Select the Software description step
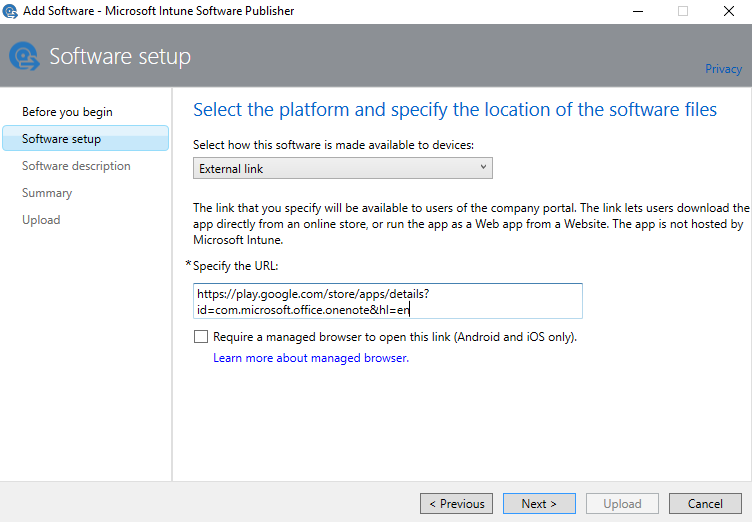 click(x=76, y=166)
